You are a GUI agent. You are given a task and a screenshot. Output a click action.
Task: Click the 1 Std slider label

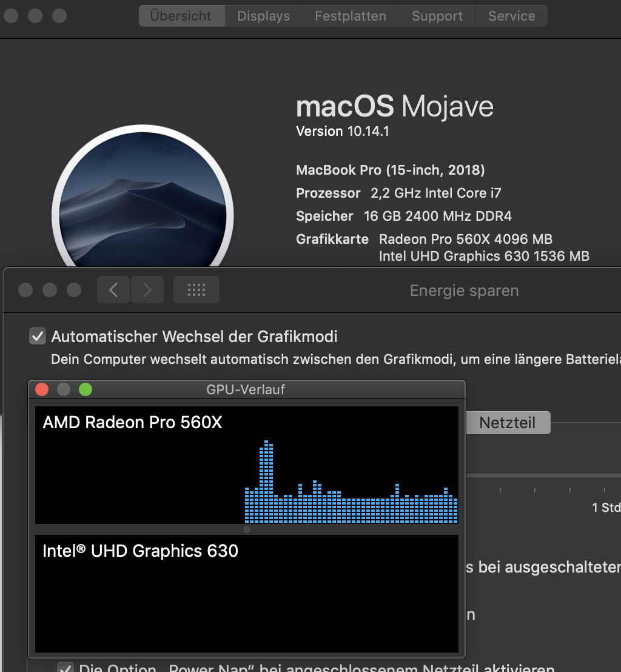606,508
